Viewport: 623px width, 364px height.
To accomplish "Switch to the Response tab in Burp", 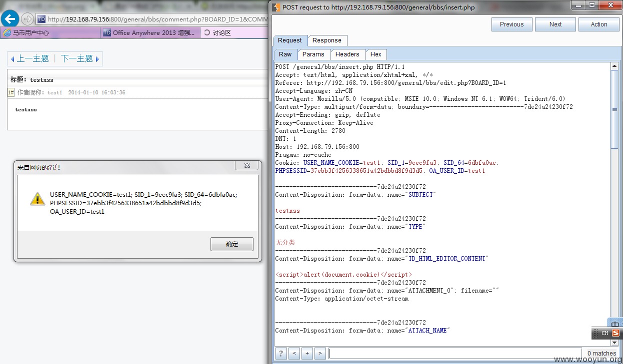I will pos(327,40).
